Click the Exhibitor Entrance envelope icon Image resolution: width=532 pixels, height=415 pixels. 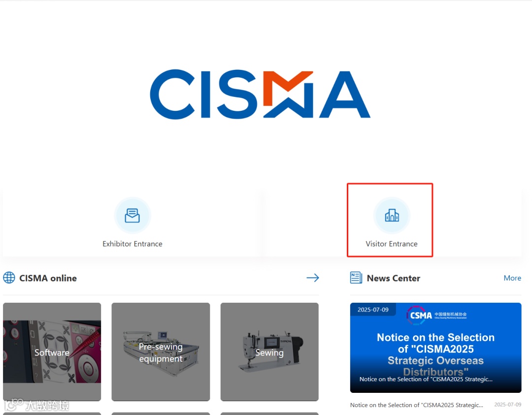[x=133, y=215]
